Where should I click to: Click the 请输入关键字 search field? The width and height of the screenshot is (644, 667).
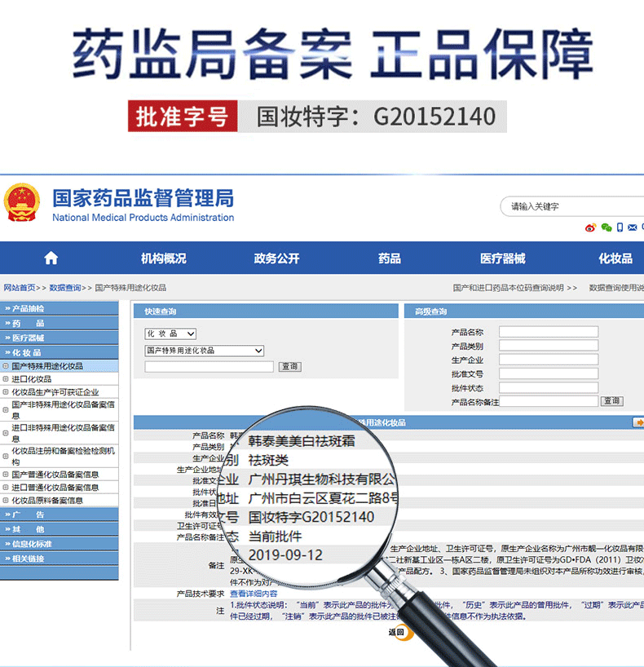[571, 207]
